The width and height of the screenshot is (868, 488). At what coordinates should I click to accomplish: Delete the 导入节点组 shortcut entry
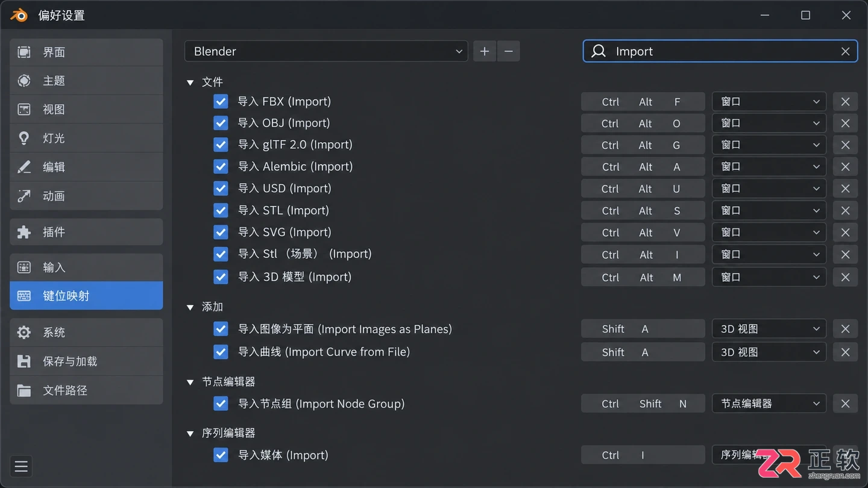coord(845,404)
